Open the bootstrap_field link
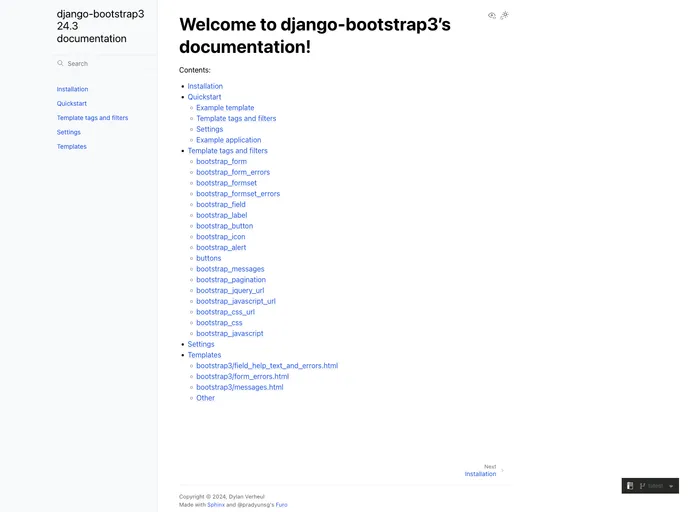The width and height of the screenshot is (688, 512). pos(221,204)
